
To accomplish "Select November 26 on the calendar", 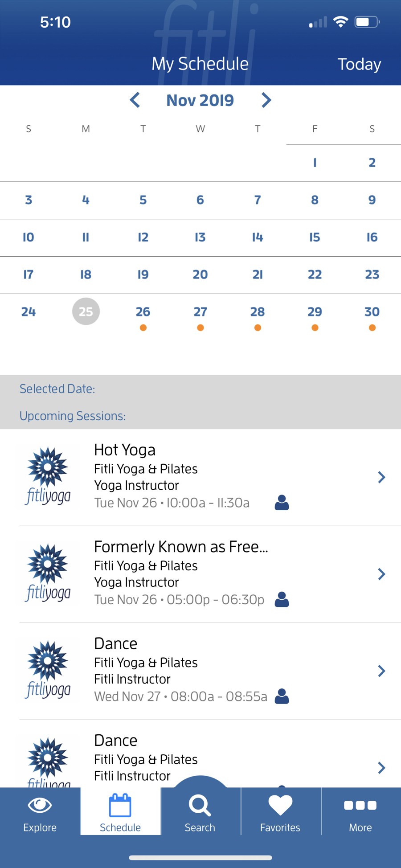I will coord(143,312).
